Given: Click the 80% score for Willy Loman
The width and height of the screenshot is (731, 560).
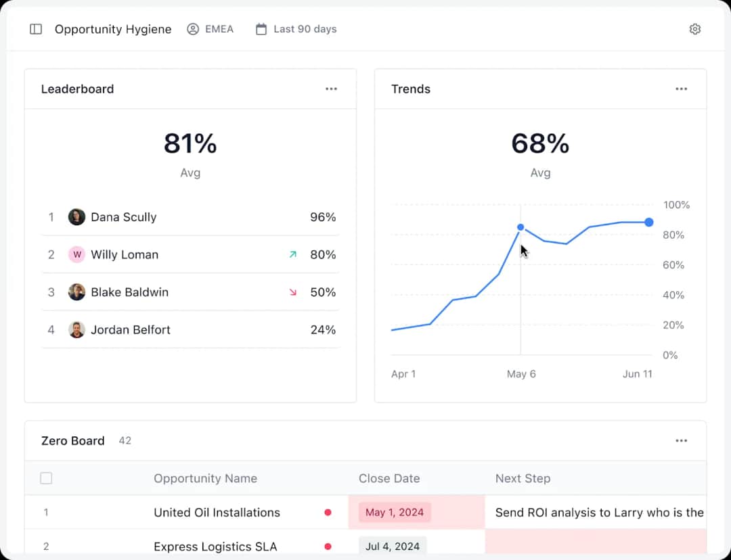Looking at the screenshot, I should [323, 254].
